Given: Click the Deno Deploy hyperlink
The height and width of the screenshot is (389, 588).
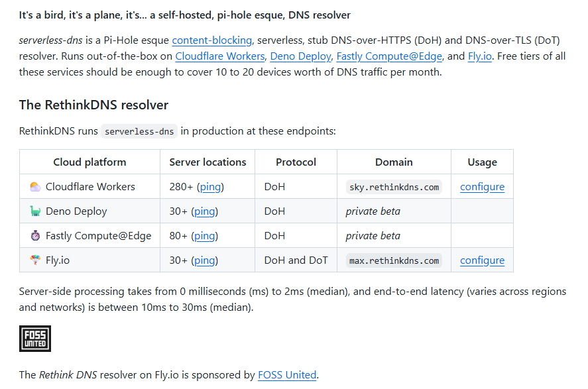Looking at the screenshot, I should (300, 56).
